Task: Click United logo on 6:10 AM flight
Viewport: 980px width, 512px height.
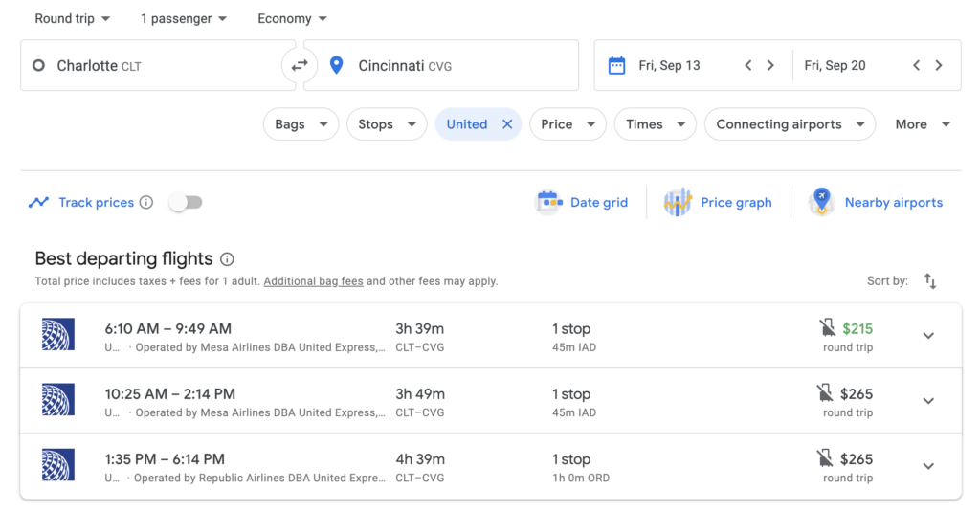Action: pyautogui.click(x=58, y=334)
